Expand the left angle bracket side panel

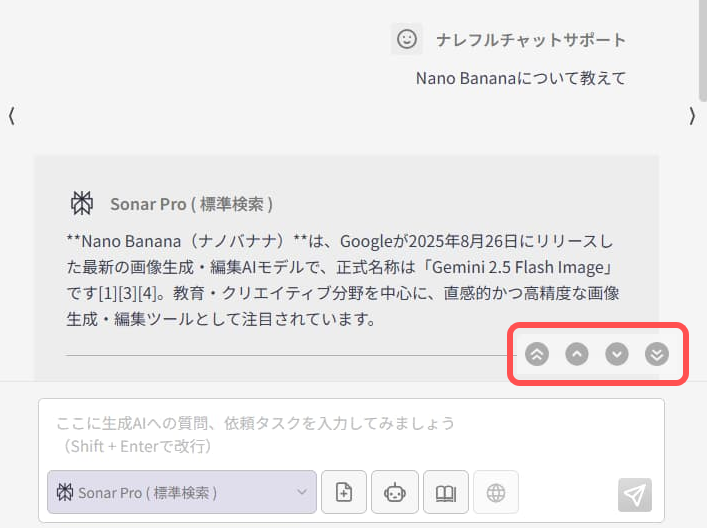11,116
